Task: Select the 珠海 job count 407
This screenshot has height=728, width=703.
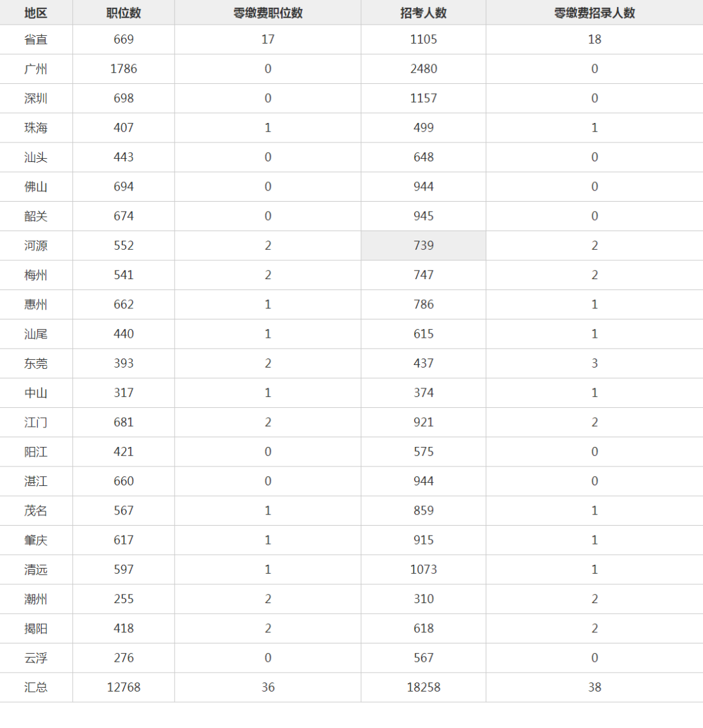Action: pyautogui.click(x=124, y=128)
